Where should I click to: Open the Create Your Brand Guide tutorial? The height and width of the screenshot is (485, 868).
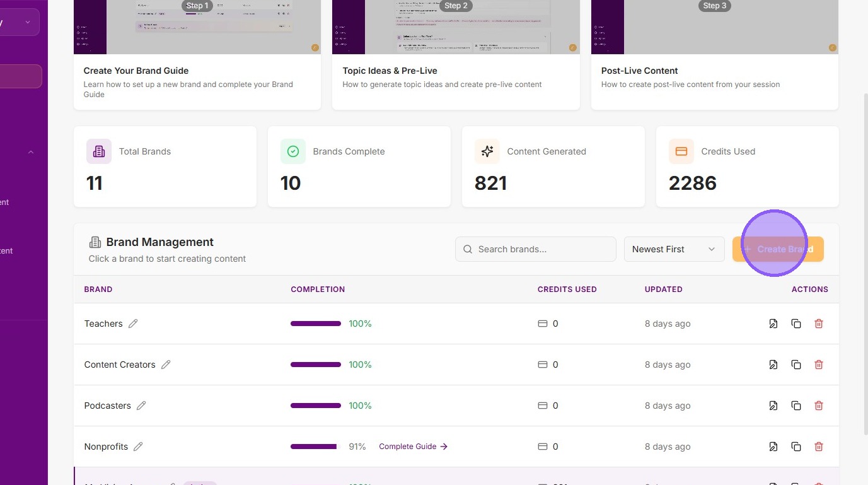coord(197,55)
